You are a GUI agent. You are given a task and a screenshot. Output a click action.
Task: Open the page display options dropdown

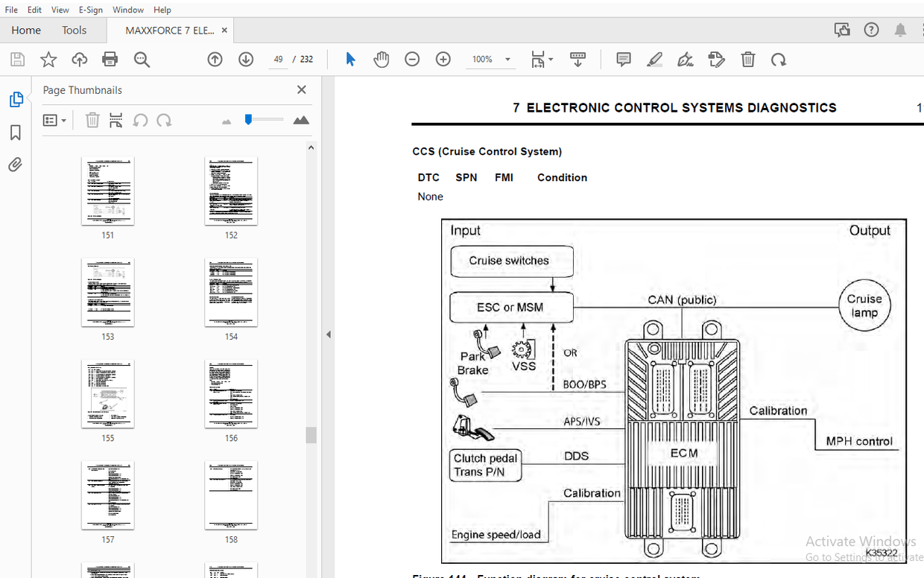pos(542,59)
